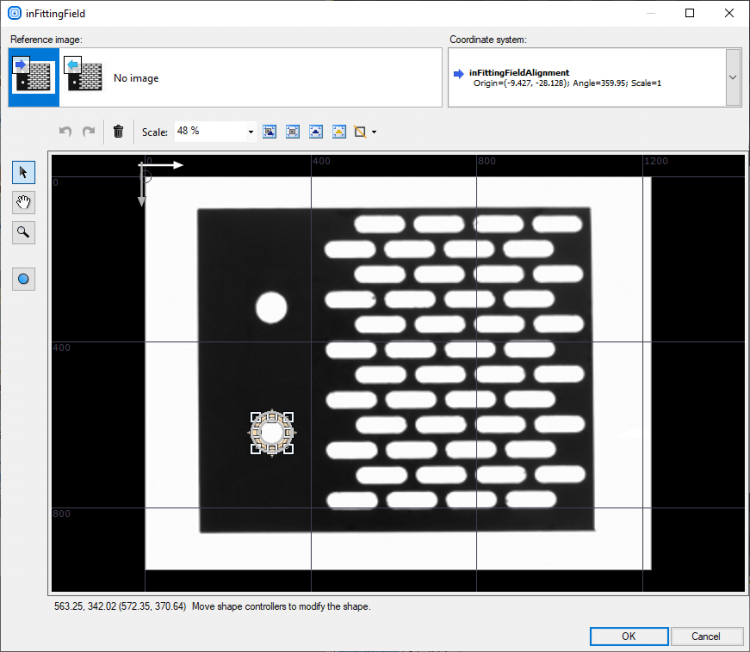The image size is (750, 652).
Task: Click second zoom icon after Scale box
Action: coord(292,131)
